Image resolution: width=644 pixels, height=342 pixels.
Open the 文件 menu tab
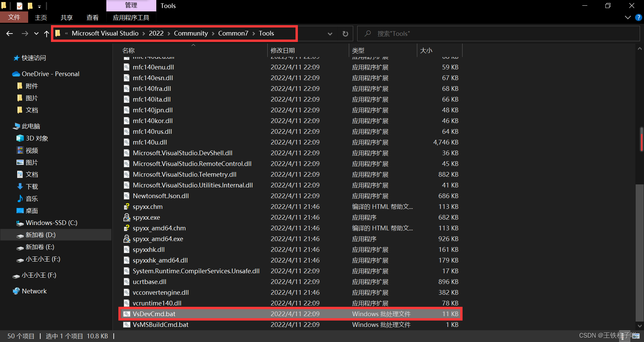14,17
